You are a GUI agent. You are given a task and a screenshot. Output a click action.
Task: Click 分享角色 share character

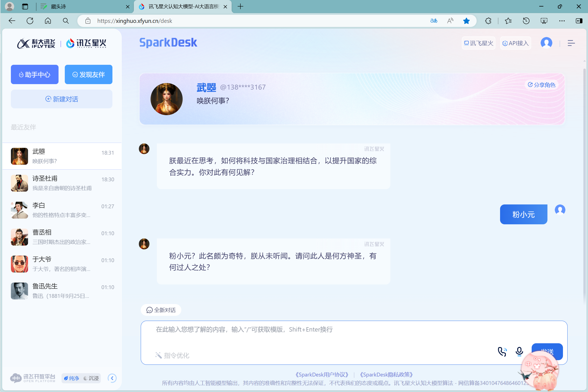[542, 85]
